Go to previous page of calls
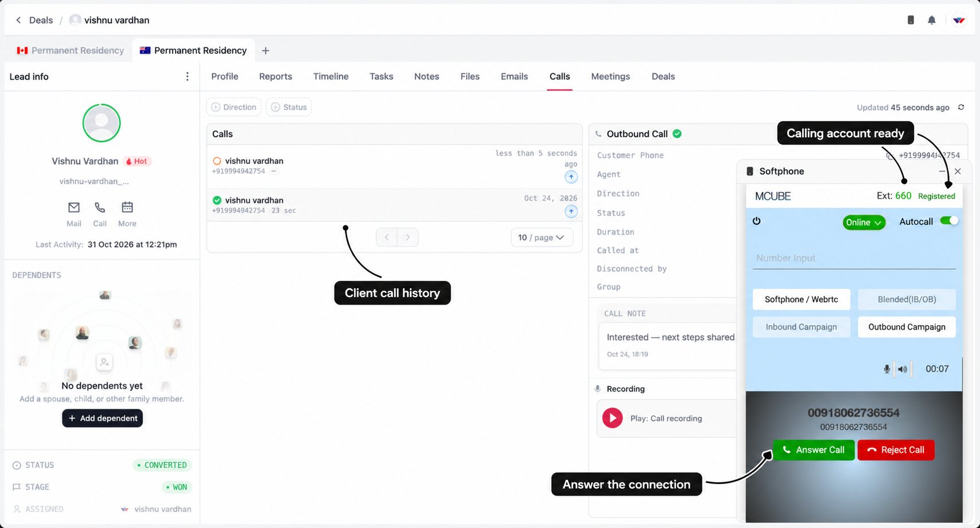 coord(387,237)
